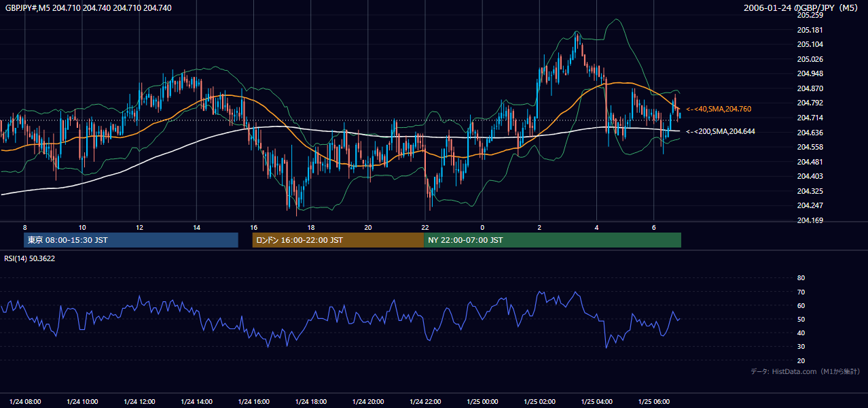Click the chart title '2006-01-24 のGBP/JPY (M5)'
The width and height of the screenshot is (868, 408).
801,8
